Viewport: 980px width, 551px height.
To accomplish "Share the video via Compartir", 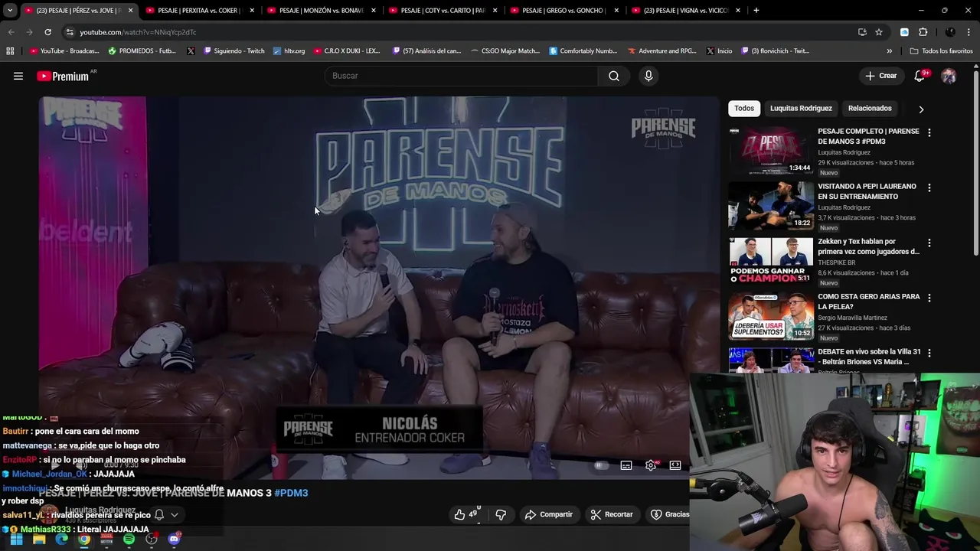I will pos(549,514).
